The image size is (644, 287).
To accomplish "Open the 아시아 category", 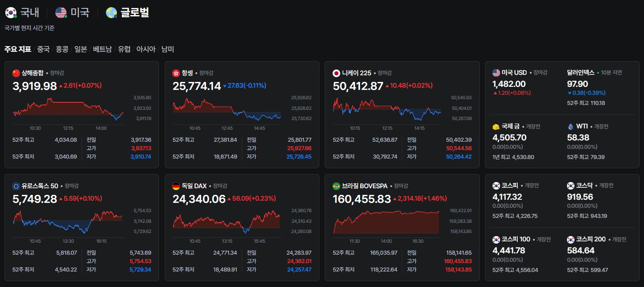I will pos(146,49).
